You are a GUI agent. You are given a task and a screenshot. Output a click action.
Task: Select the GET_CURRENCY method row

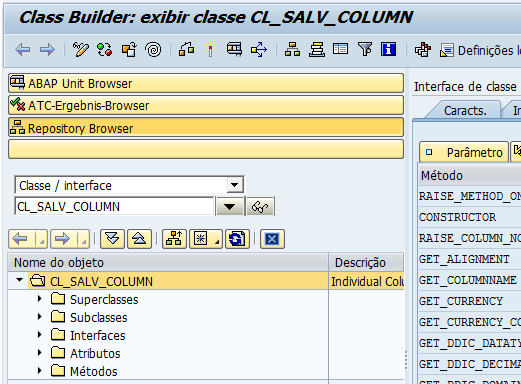pyautogui.click(x=470, y=301)
